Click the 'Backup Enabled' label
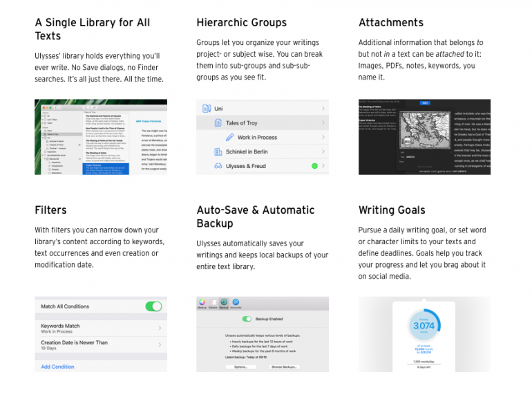 point(269,319)
